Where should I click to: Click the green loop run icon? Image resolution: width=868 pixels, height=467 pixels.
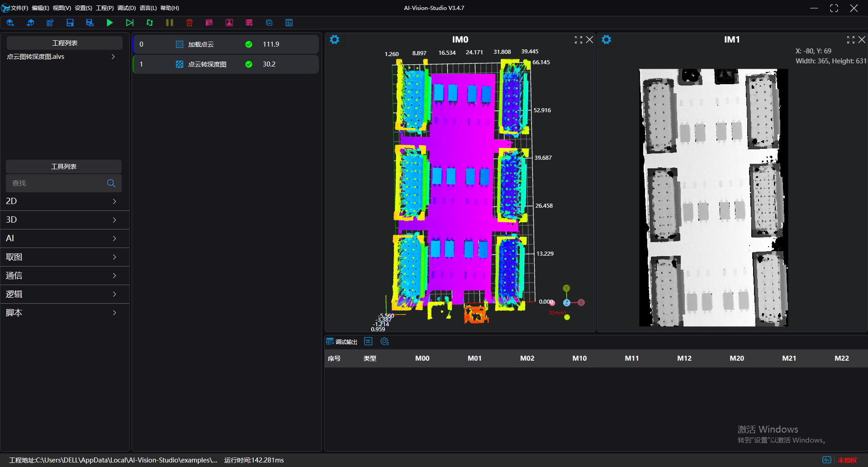click(x=150, y=23)
